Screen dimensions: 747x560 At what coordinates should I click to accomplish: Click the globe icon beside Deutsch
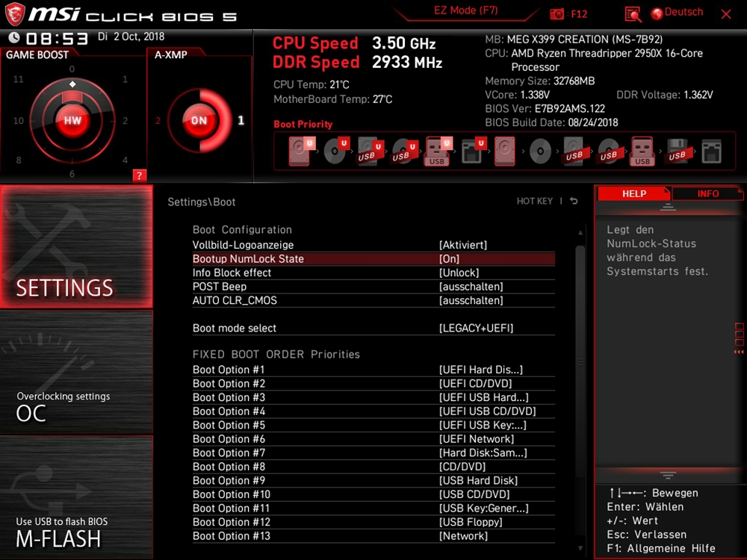pos(657,13)
